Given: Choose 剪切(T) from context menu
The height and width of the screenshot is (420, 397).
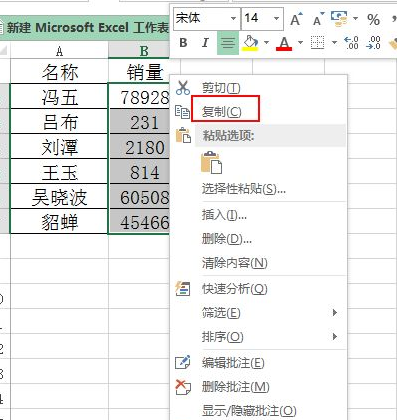Looking at the screenshot, I should coord(221,88).
